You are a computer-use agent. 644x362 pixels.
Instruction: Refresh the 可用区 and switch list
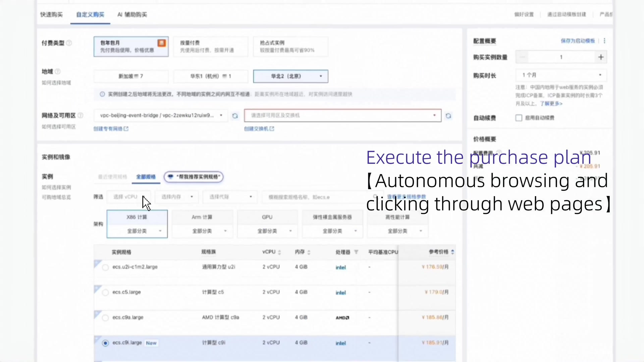pos(448,116)
